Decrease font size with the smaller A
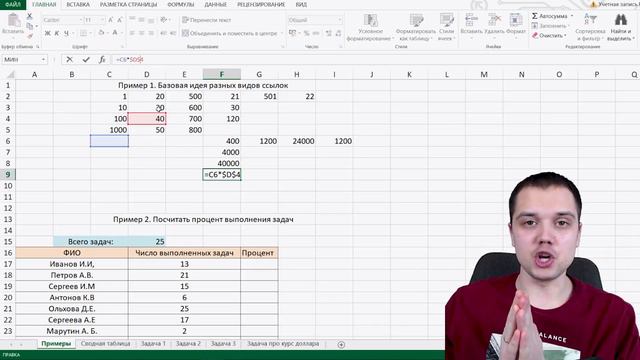The width and height of the screenshot is (640, 360). [x=120, y=20]
